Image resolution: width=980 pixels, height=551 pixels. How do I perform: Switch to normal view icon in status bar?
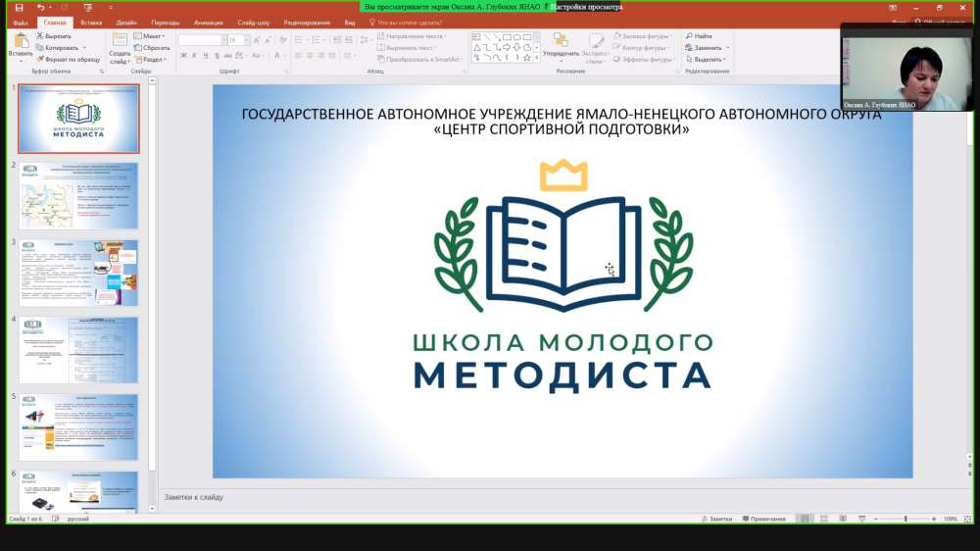tap(805, 519)
